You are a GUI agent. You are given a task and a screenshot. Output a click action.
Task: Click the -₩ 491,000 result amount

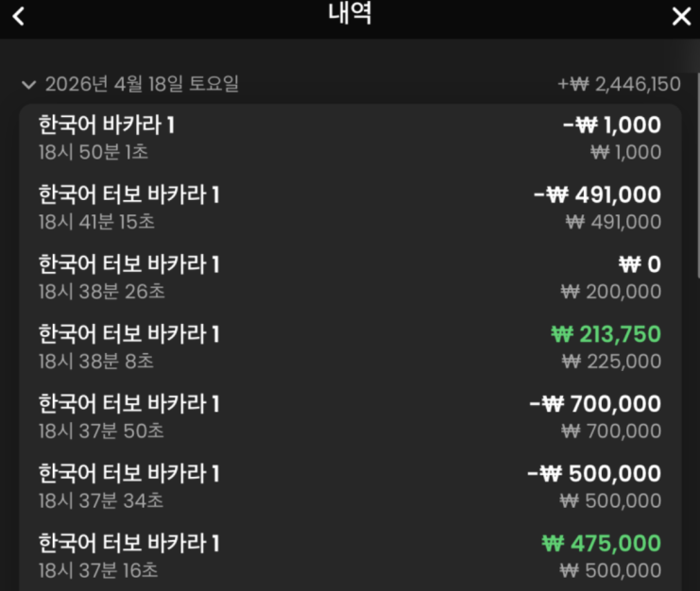(x=598, y=195)
